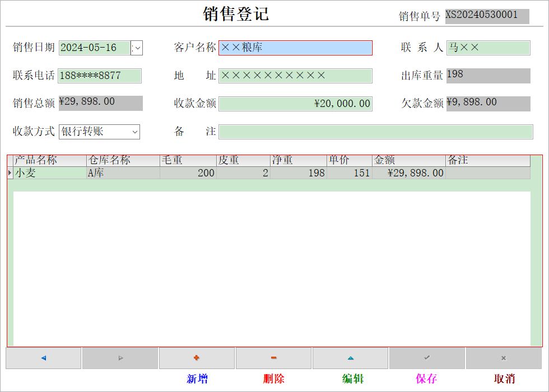Viewport: 549px width, 392px height.
Task: Click the 出库重量 value 198
Action: [488, 76]
